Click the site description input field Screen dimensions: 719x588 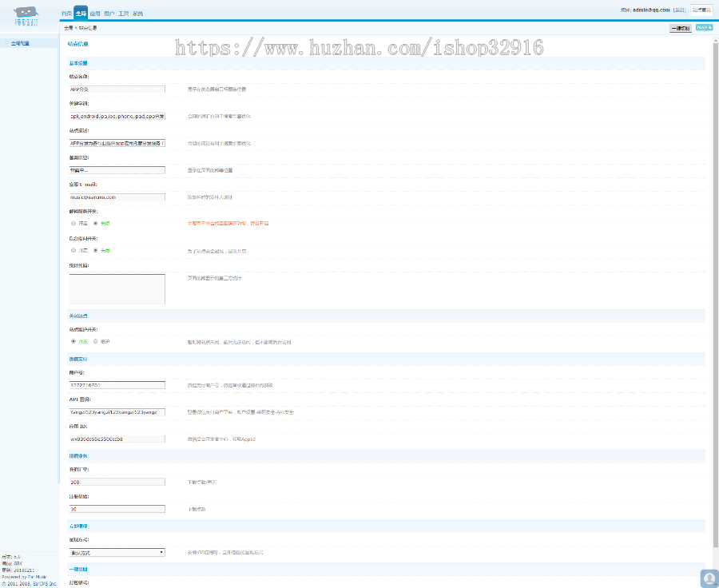click(117, 143)
